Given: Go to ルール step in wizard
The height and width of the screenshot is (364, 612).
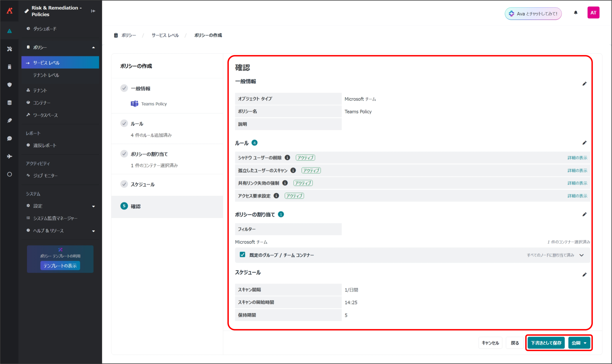Looking at the screenshot, I should (x=137, y=124).
